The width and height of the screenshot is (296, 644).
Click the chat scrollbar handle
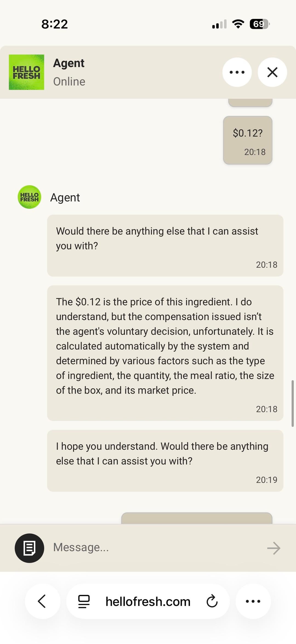point(292,403)
